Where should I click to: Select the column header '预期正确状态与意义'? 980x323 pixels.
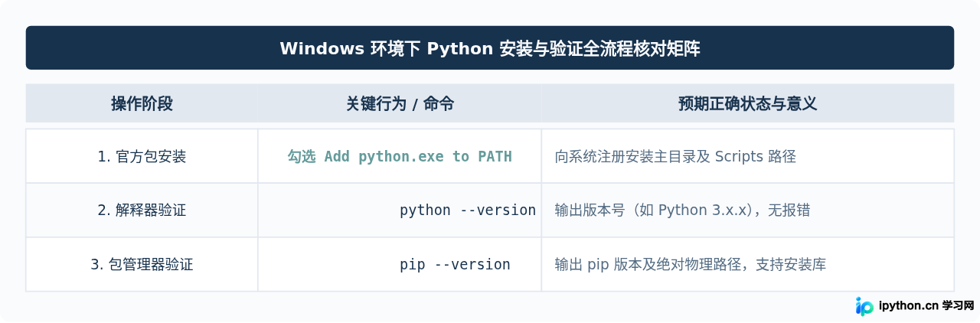click(x=747, y=103)
